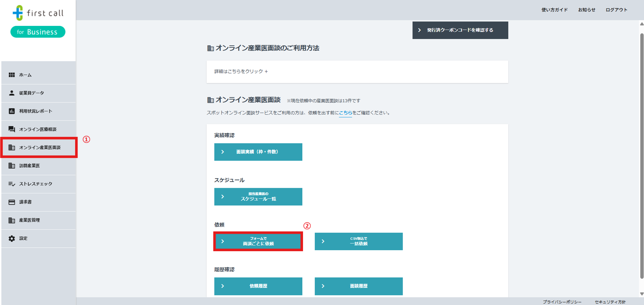This screenshot has width=644, height=305.
Task: Click 面談実績（枠・件数） button
Action: tap(258, 152)
